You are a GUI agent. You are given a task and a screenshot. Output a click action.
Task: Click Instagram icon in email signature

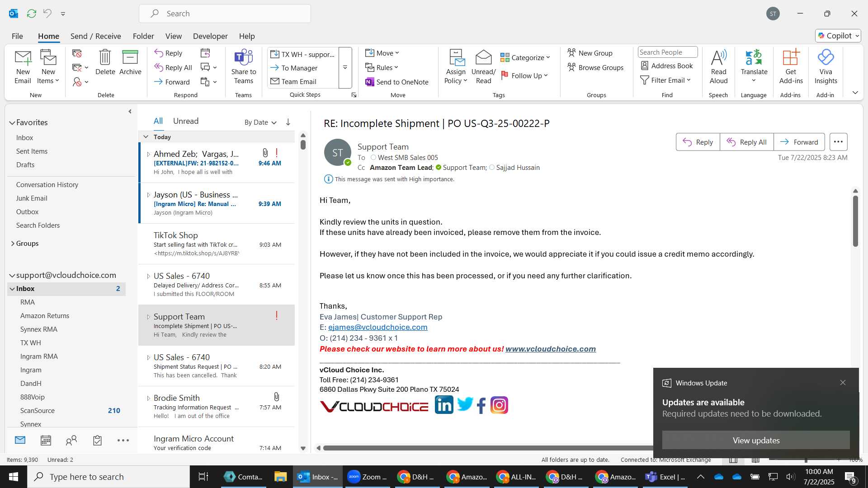pyautogui.click(x=499, y=405)
